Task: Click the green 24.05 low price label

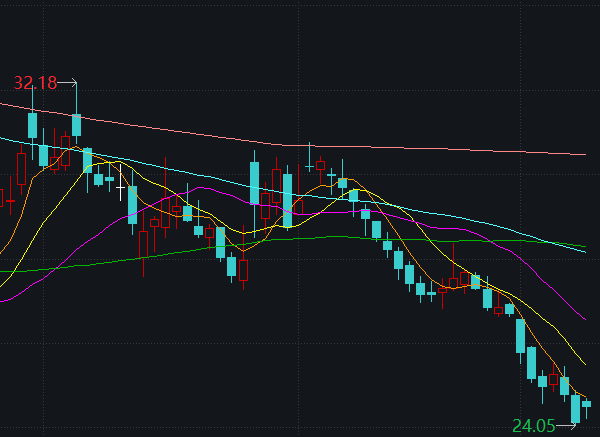Action: [x=534, y=426]
